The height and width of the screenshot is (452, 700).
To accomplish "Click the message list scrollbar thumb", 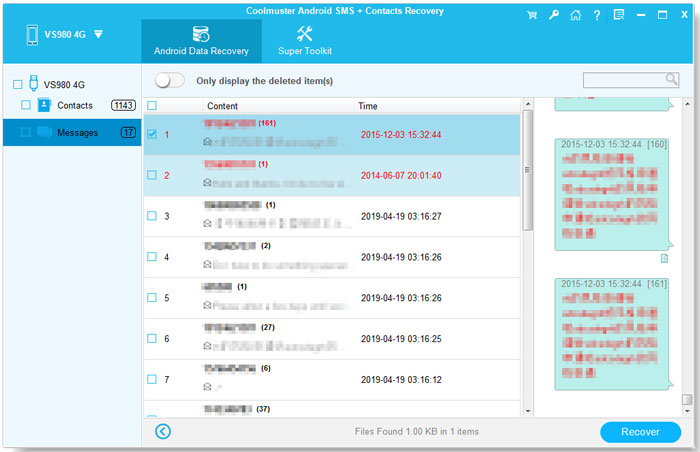I will coord(528,170).
